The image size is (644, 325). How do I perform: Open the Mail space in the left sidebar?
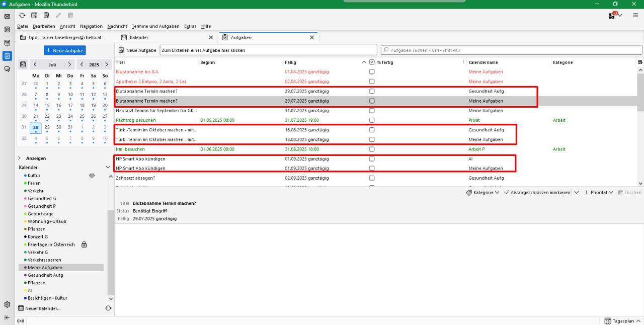[7, 17]
